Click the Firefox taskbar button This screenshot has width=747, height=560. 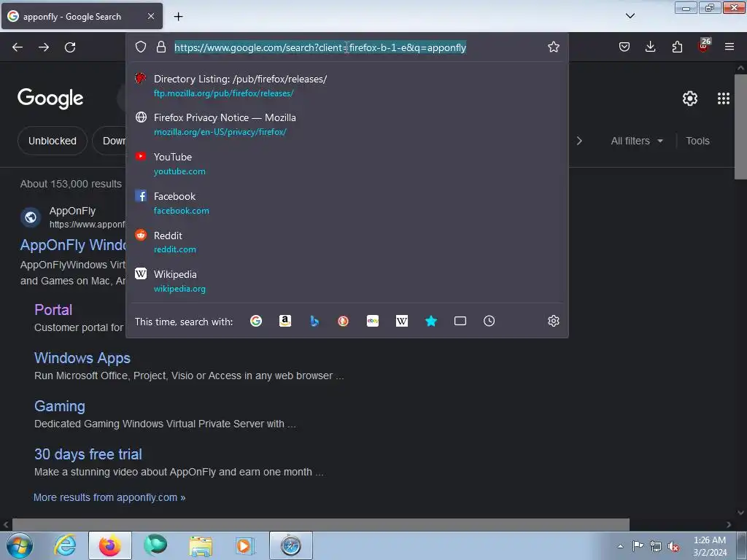pyautogui.click(x=109, y=545)
